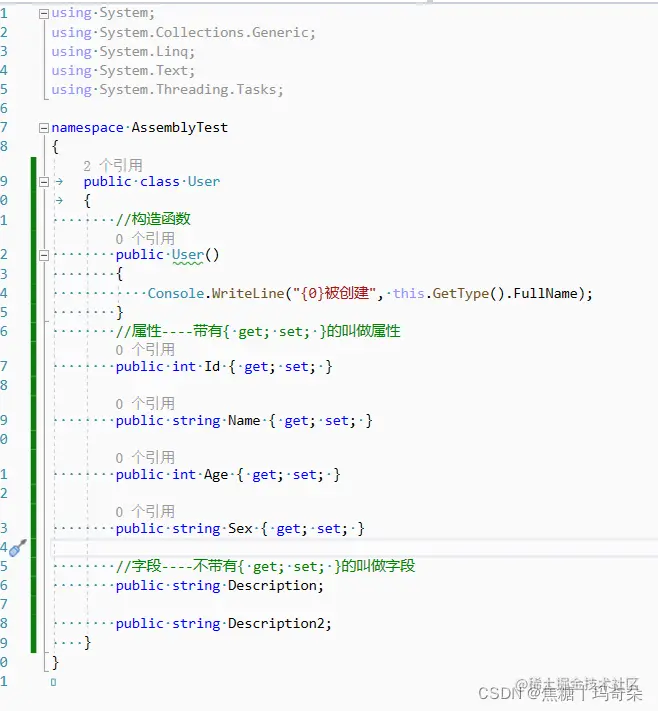Click the 'Id' property name
Screen dimensions: 658x711
(x=212, y=366)
